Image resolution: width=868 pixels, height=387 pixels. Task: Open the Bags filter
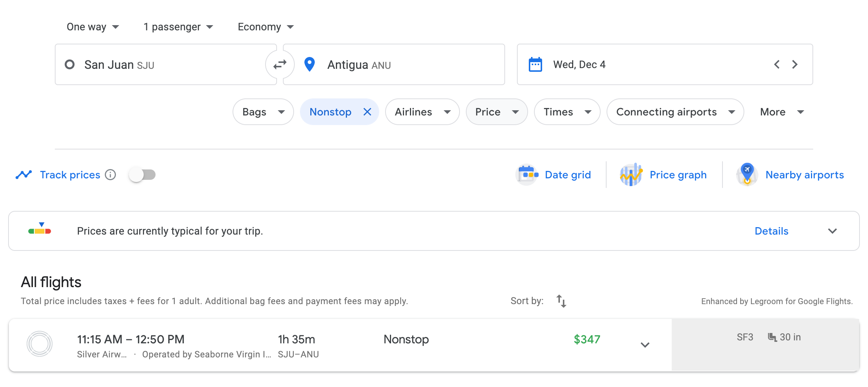pos(263,112)
